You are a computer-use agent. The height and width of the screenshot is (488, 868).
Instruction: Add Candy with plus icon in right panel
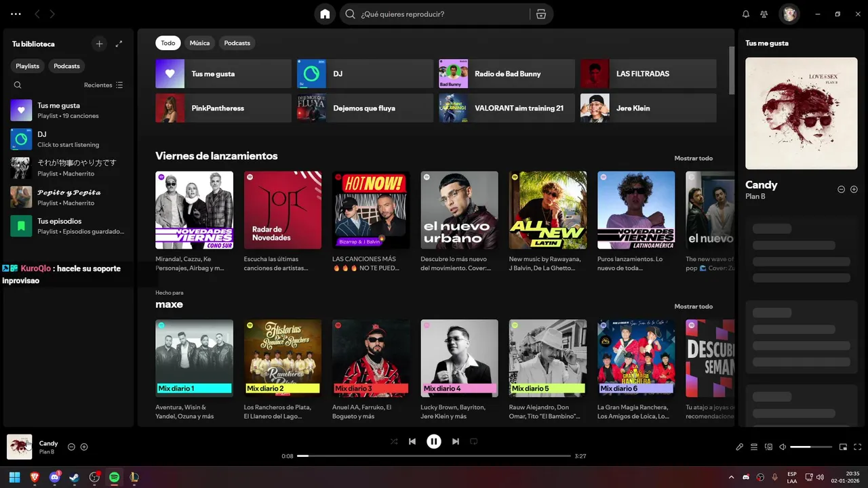pyautogui.click(x=854, y=189)
